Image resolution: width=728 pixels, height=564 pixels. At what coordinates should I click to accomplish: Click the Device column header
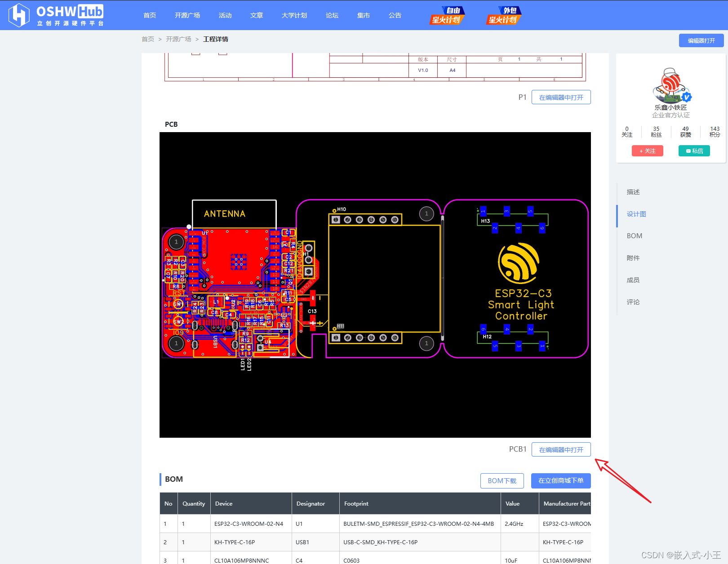click(x=251, y=503)
